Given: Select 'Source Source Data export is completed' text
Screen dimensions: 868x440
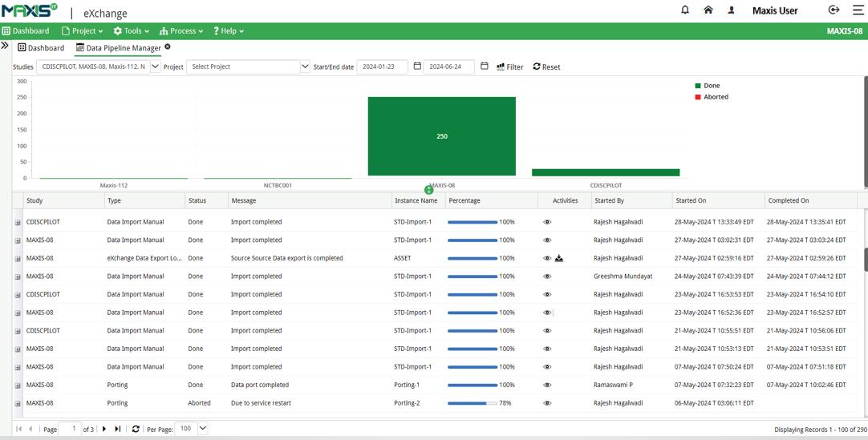Looking at the screenshot, I should [286, 258].
